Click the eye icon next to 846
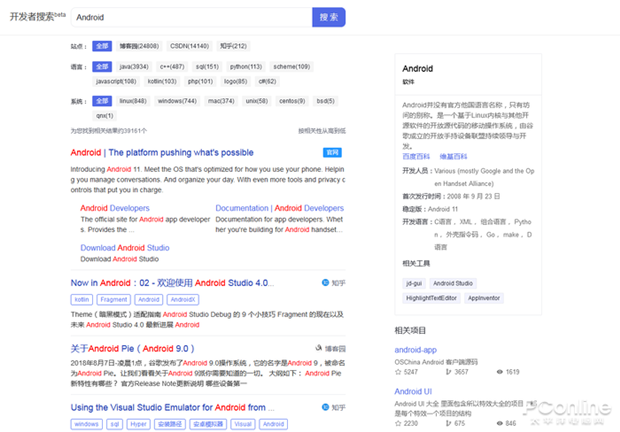Image resolution: width=620 pixels, height=432 pixels. point(500,423)
